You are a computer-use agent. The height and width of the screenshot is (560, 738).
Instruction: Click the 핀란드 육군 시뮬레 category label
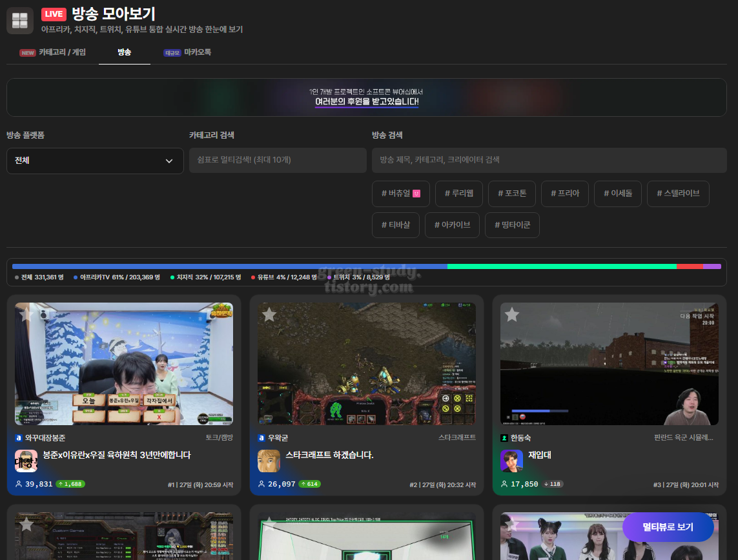pos(683,438)
